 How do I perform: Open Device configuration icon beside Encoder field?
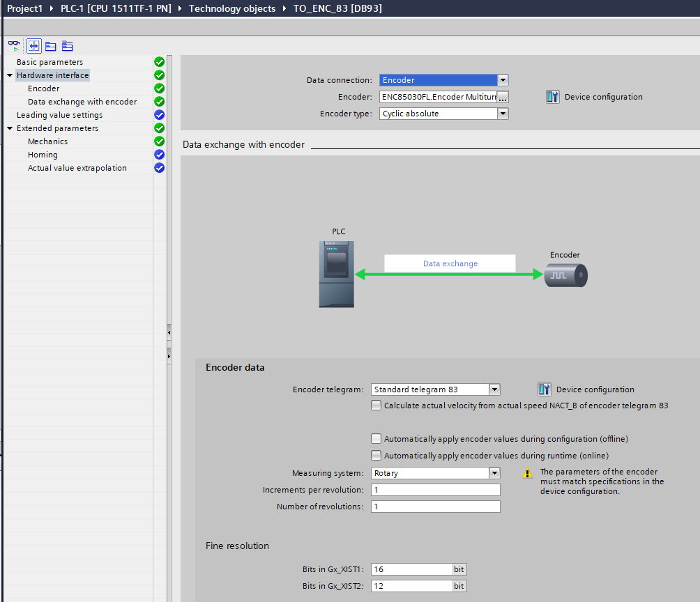pos(553,97)
